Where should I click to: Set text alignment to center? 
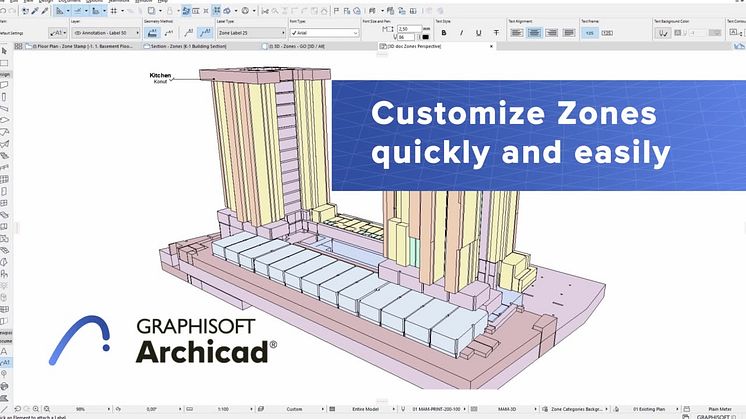pyautogui.click(x=534, y=33)
